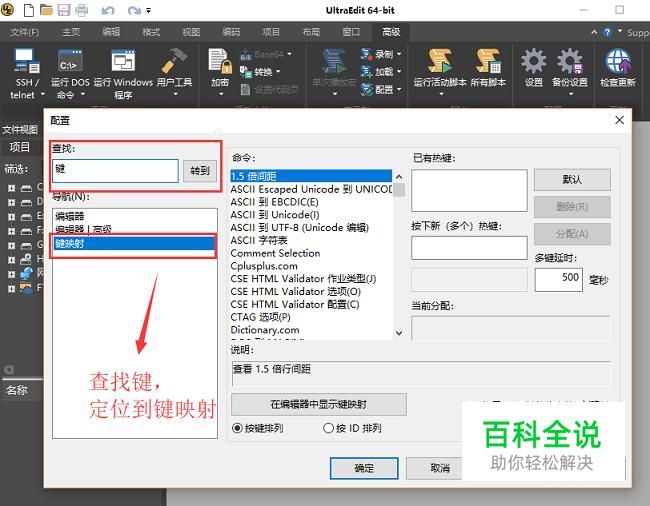Click the User Tools hammer icon
This screenshot has width=650, height=506.
(x=174, y=61)
